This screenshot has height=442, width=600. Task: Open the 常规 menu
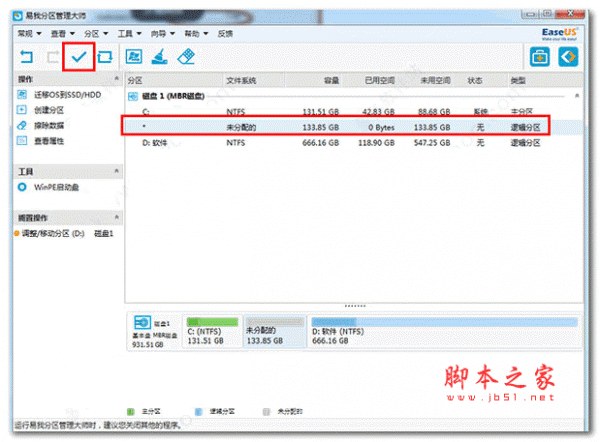pyautogui.click(x=29, y=34)
